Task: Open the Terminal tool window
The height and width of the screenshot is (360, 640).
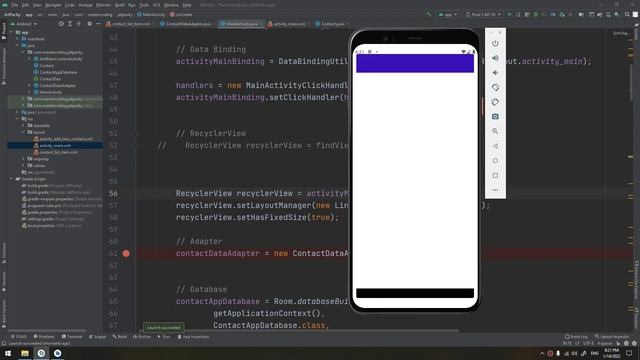Action: tap(72, 337)
